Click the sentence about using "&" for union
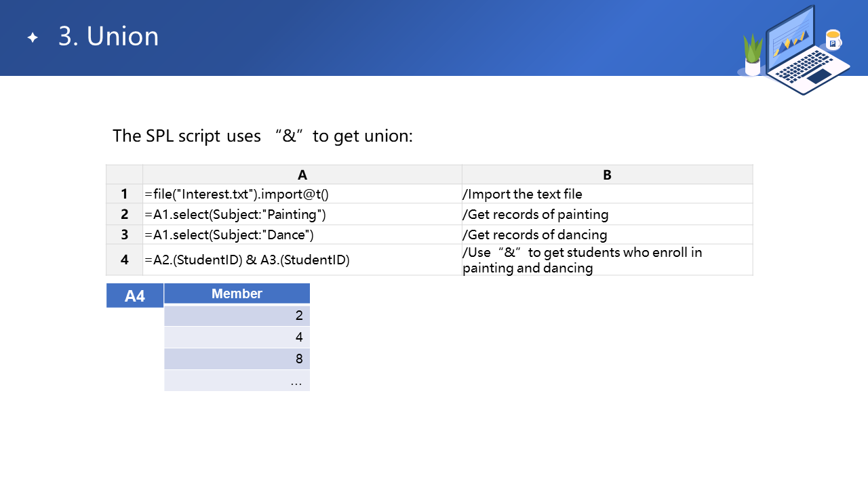 coord(262,136)
